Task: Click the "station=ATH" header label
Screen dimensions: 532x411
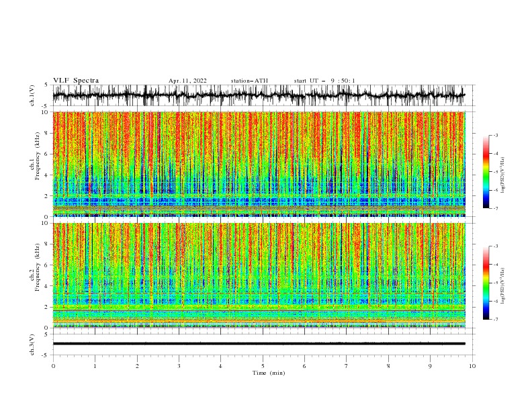Action: [249, 81]
